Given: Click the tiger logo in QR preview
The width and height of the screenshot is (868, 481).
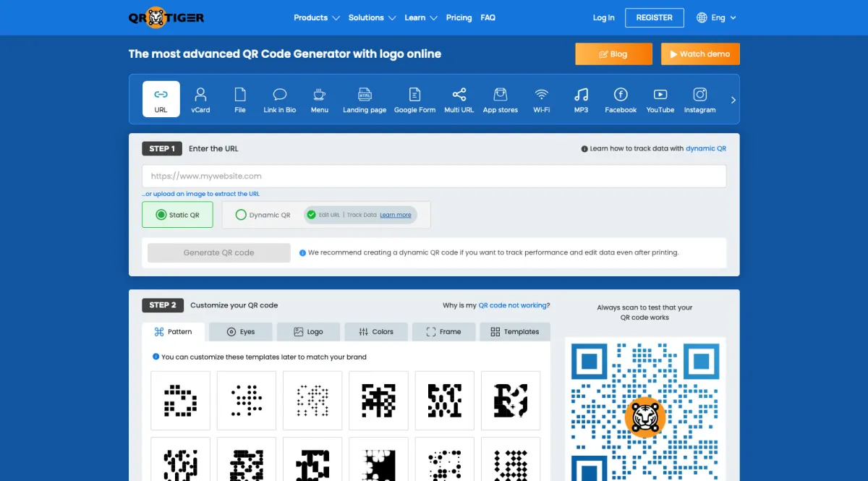Looking at the screenshot, I should click(x=644, y=417).
